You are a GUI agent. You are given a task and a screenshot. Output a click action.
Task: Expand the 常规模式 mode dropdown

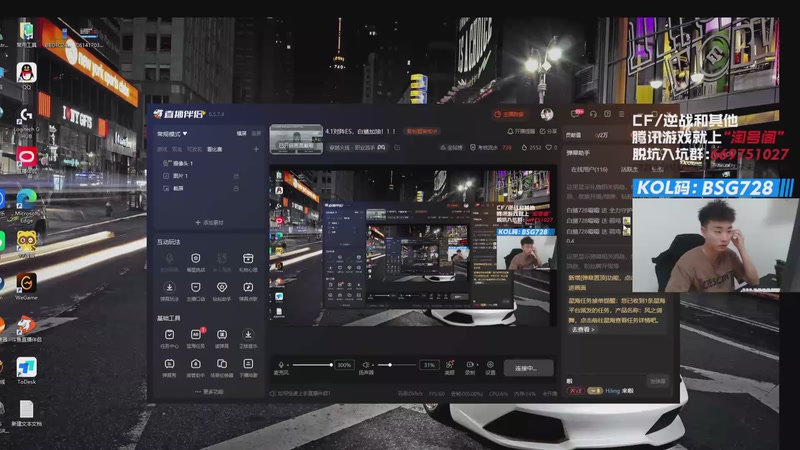172,134
